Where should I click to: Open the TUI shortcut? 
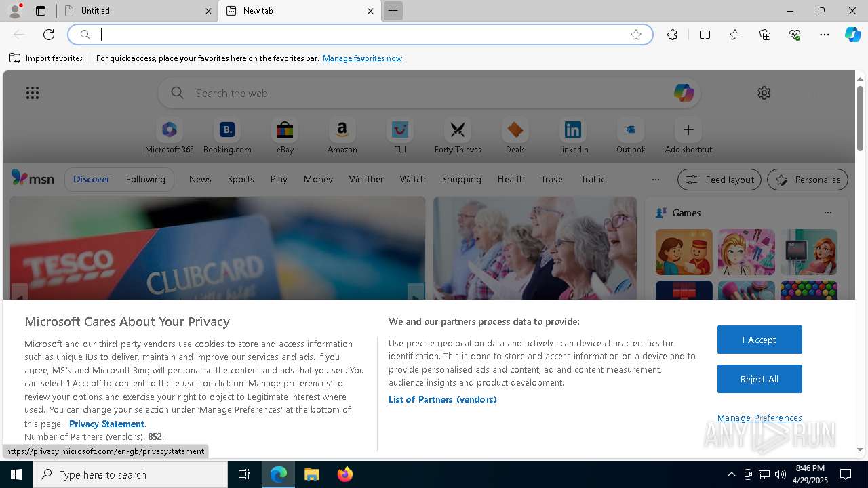[400, 136]
